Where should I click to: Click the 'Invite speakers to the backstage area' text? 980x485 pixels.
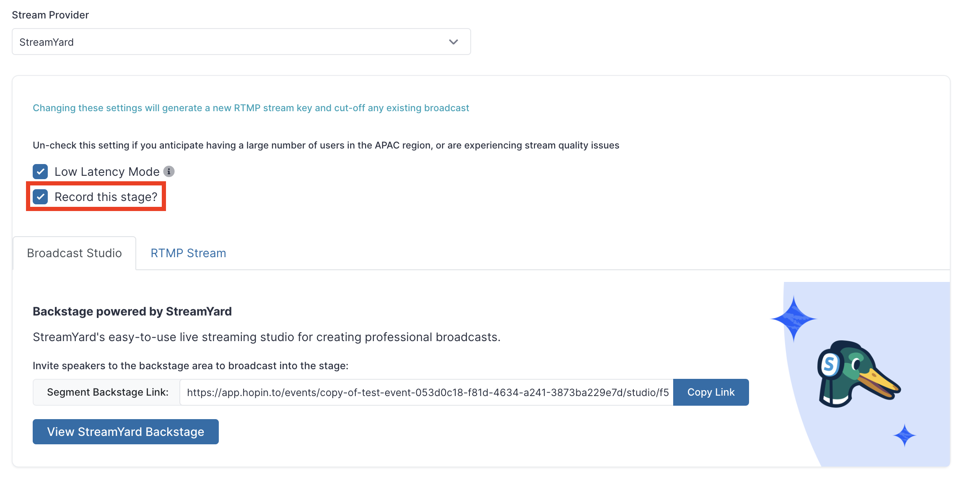(x=190, y=366)
